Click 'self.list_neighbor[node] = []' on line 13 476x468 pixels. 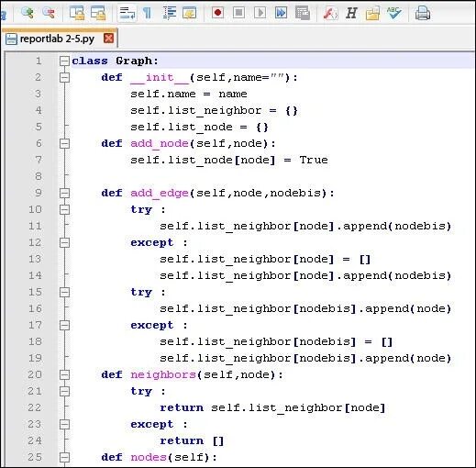[265, 259]
